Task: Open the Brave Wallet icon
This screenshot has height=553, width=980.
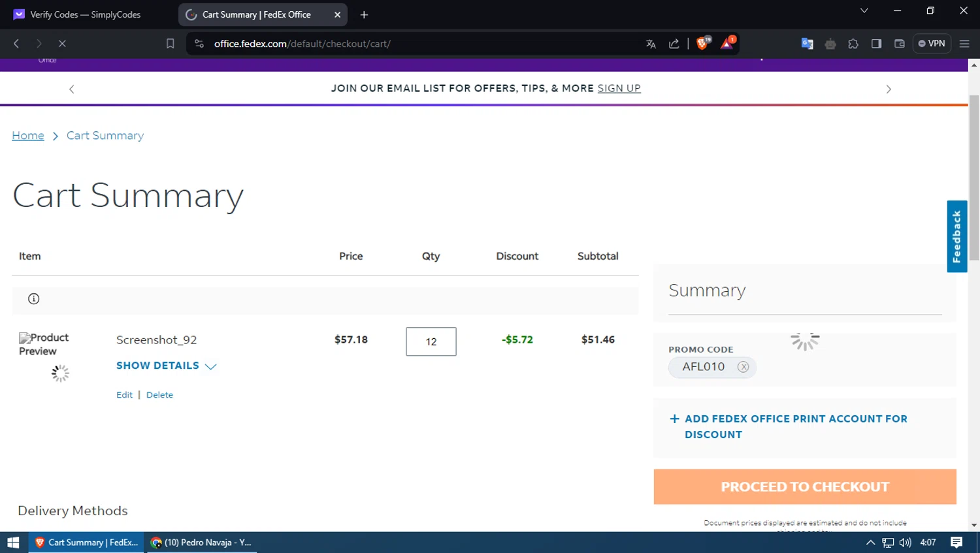Action: [899, 44]
